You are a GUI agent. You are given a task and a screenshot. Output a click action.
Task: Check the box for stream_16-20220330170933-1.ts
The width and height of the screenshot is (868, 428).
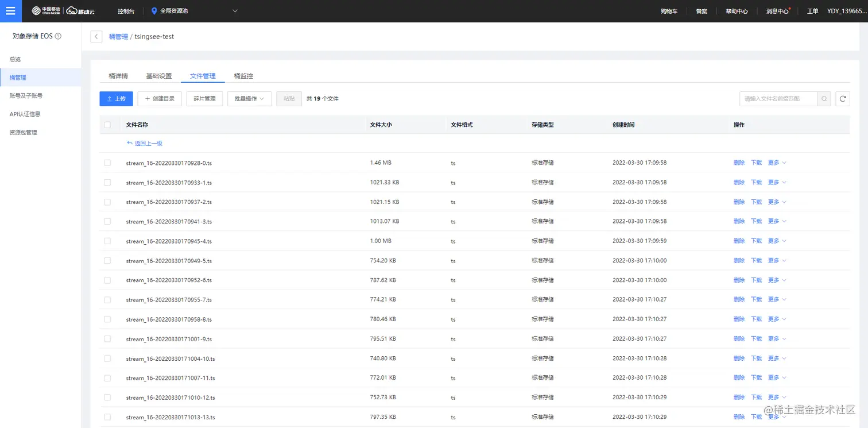(x=107, y=183)
